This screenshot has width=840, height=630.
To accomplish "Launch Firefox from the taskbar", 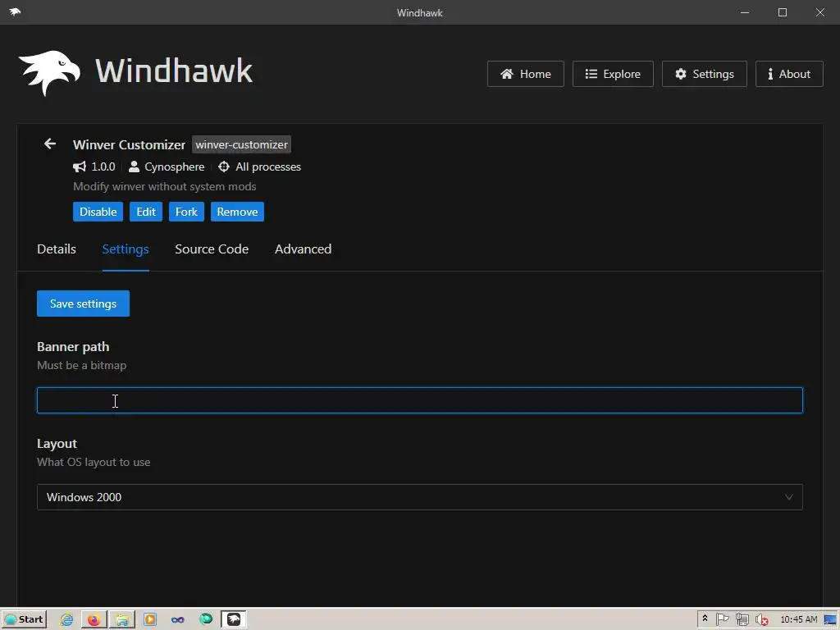I will point(94,619).
